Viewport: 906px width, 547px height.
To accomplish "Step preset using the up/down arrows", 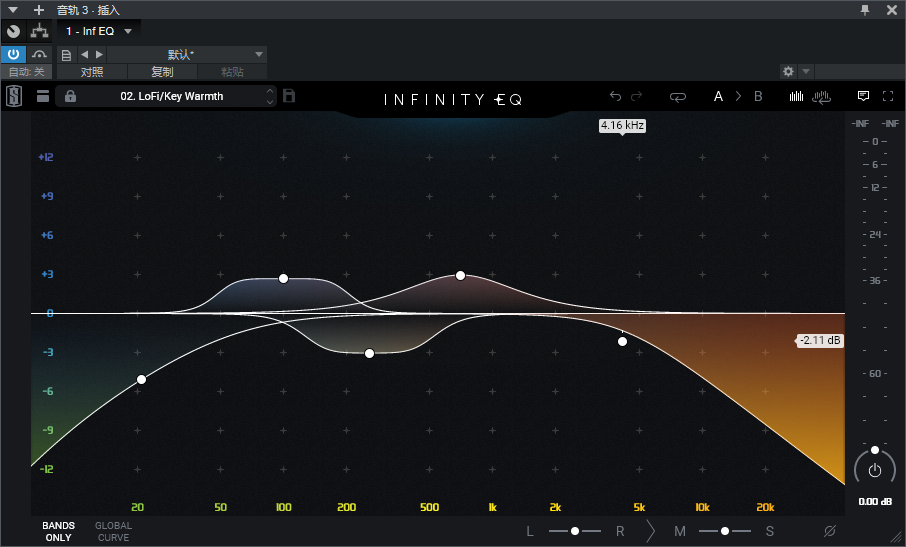I will [270, 96].
